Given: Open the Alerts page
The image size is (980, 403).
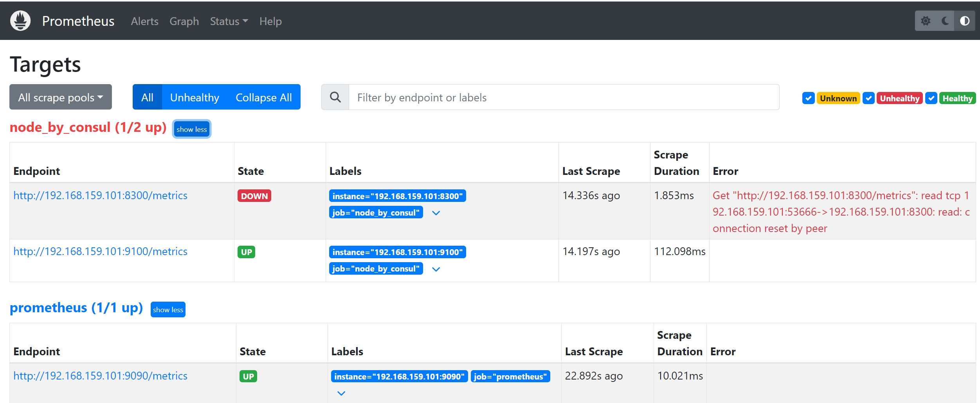Looking at the screenshot, I should point(145,21).
